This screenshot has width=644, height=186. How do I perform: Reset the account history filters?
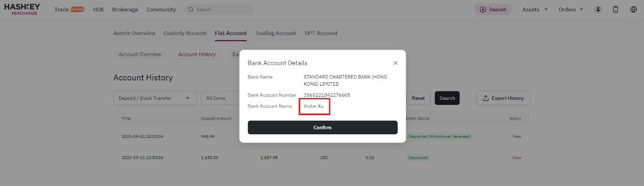tap(418, 98)
